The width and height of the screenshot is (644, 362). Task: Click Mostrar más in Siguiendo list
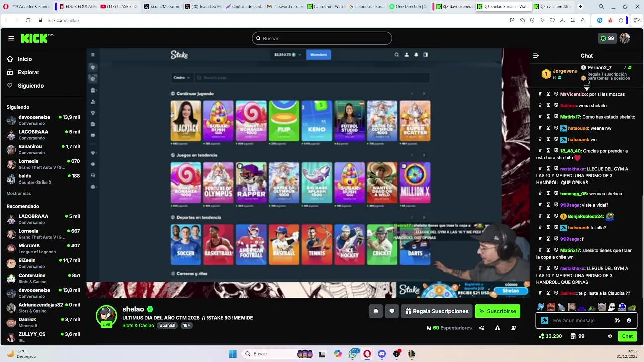coord(19,194)
